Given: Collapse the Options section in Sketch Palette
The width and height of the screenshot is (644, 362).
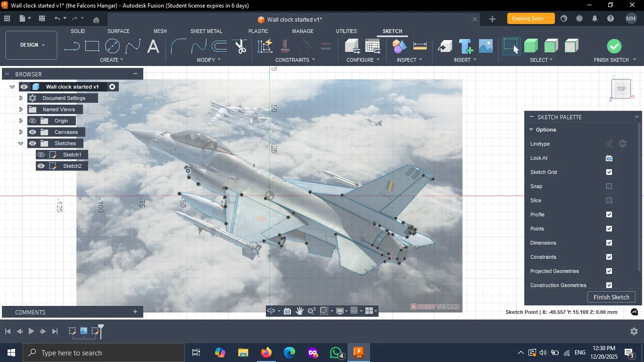Looking at the screenshot, I should 531,130.
